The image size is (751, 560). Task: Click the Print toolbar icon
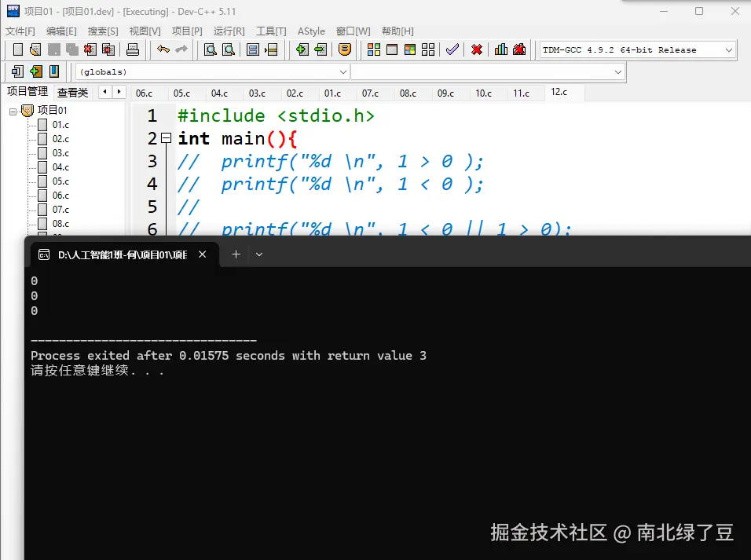pos(133,49)
